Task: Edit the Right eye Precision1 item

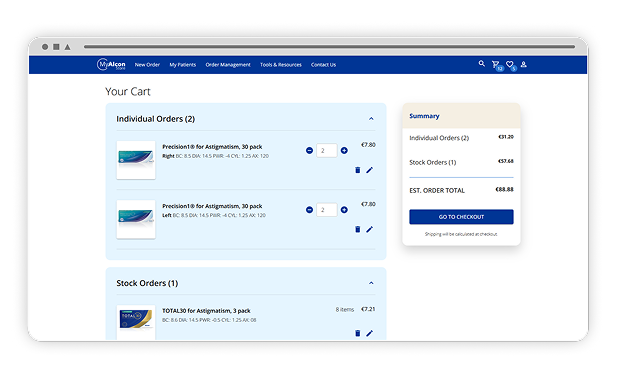Action: tap(369, 170)
